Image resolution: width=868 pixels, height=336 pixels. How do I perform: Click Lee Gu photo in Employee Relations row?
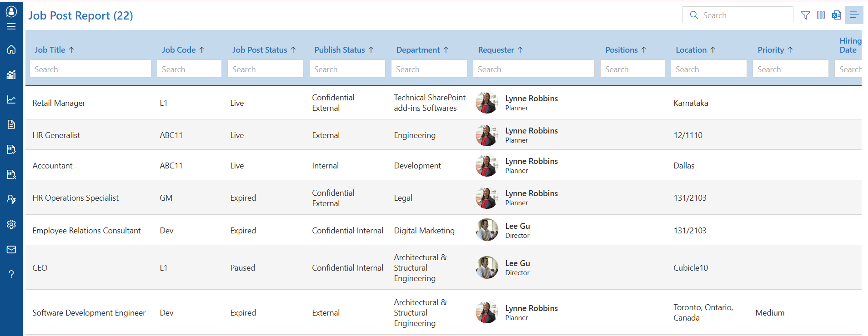487,230
